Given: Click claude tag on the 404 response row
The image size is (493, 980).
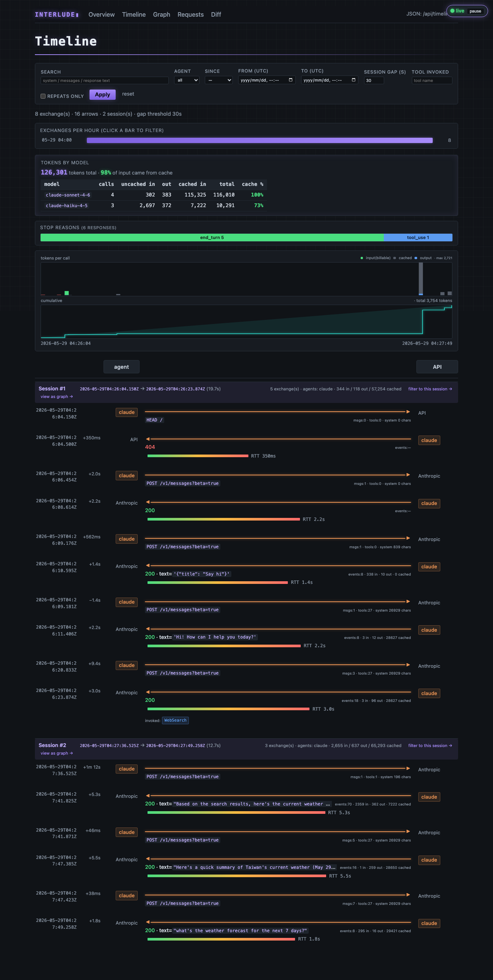Looking at the screenshot, I should pyautogui.click(x=429, y=440).
